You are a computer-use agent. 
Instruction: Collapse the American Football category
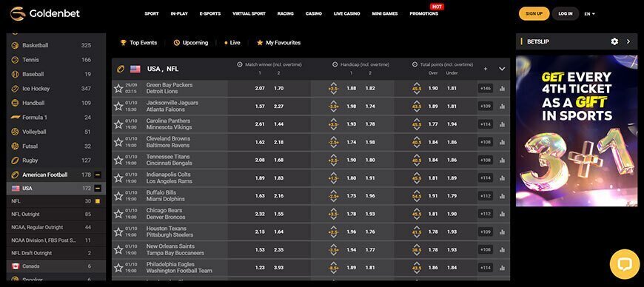(98, 175)
